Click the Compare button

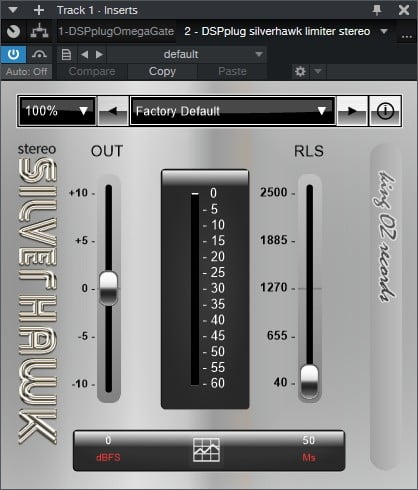(92, 71)
